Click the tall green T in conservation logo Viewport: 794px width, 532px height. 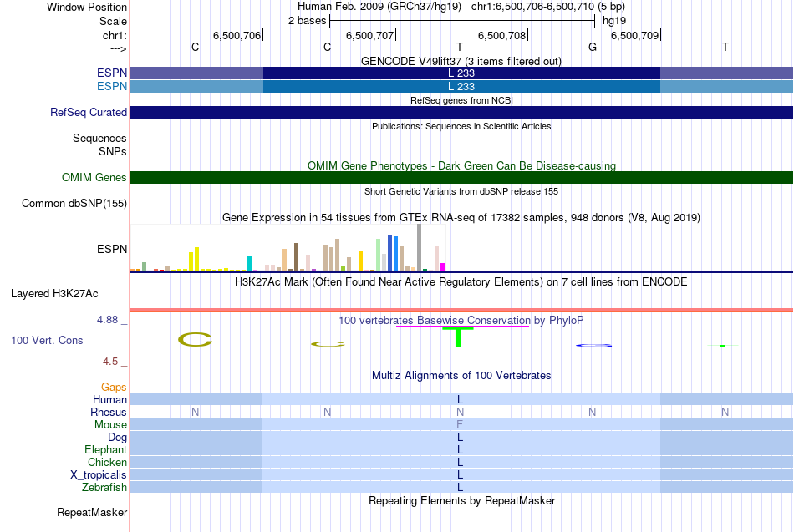458,337
